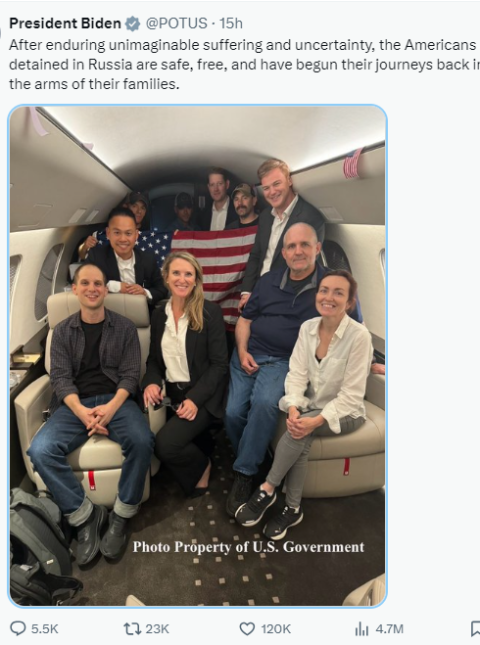Open the @POTUS handle link
Viewport: 480px width, 645px height.
point(176,23)
